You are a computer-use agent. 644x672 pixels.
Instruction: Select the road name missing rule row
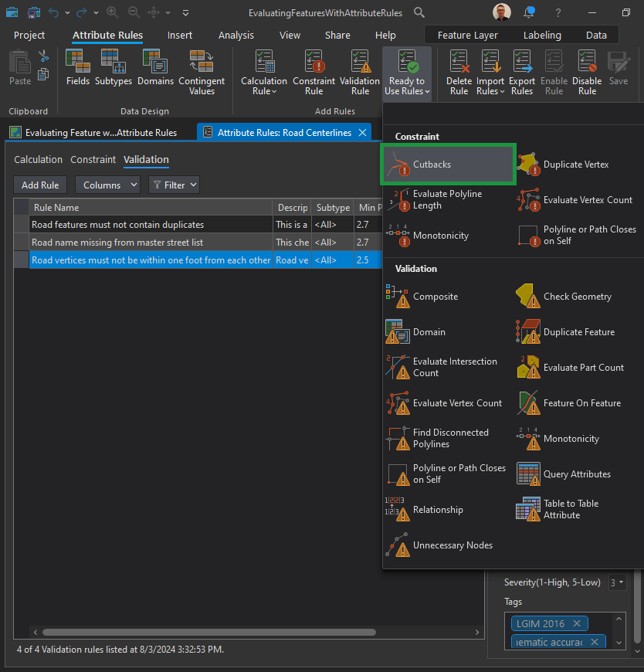tap(117, 243)
